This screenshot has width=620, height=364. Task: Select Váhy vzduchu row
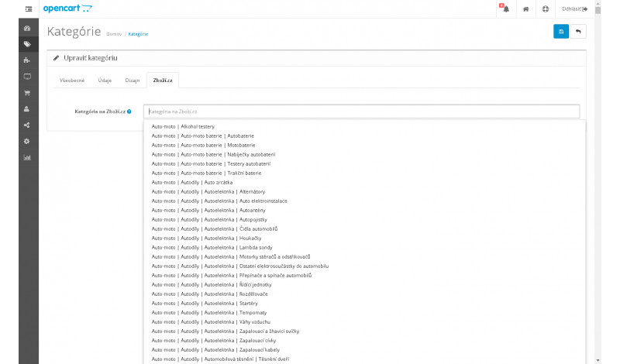coord(364,322)
